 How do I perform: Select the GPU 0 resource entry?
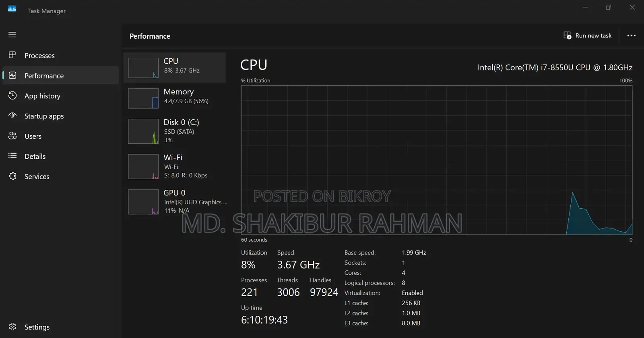[175, 202]
